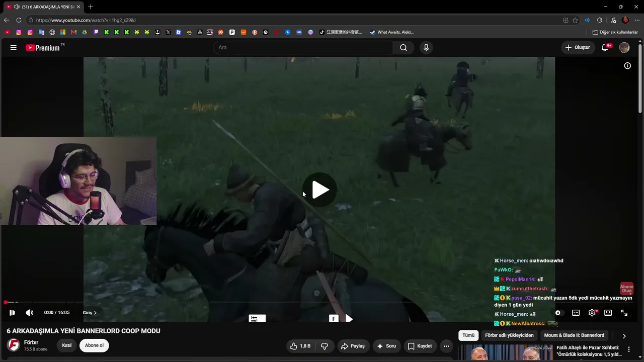
Task: Share the video with Paylaş
Action: coord(353,346)
